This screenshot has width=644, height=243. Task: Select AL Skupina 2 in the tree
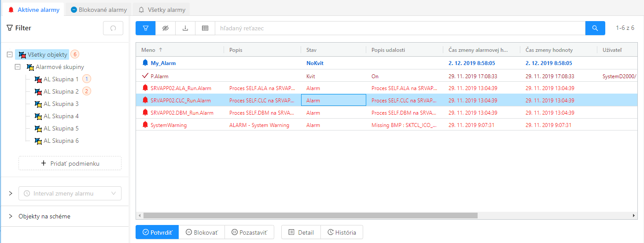pos(61,91)
